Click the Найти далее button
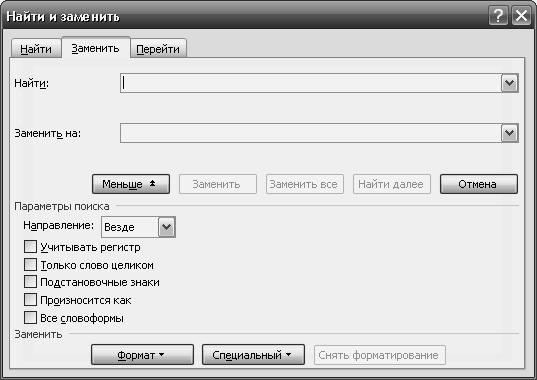Image resolution: width=537 pixels, height=380 pixels. tap(392, 184)
